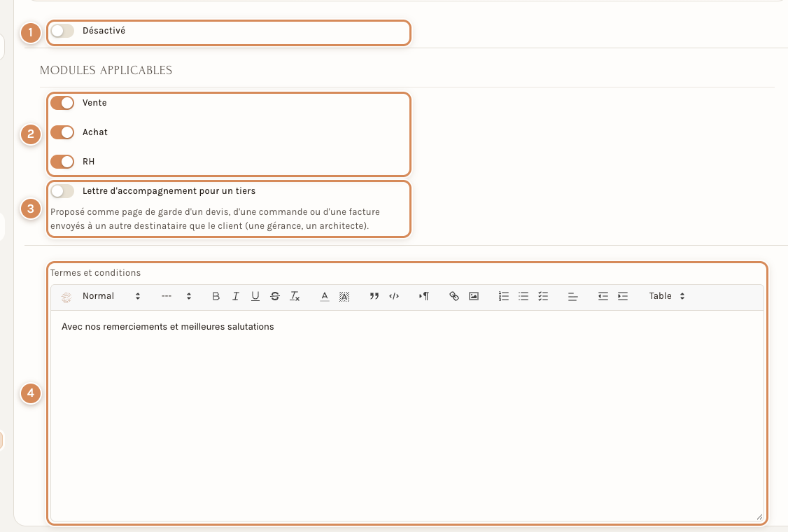Image resolution: width=788 pixels, height=532 pixels.
Task: Click the 'Proposé comme page de garde' description text
Action: coord(215,219)
